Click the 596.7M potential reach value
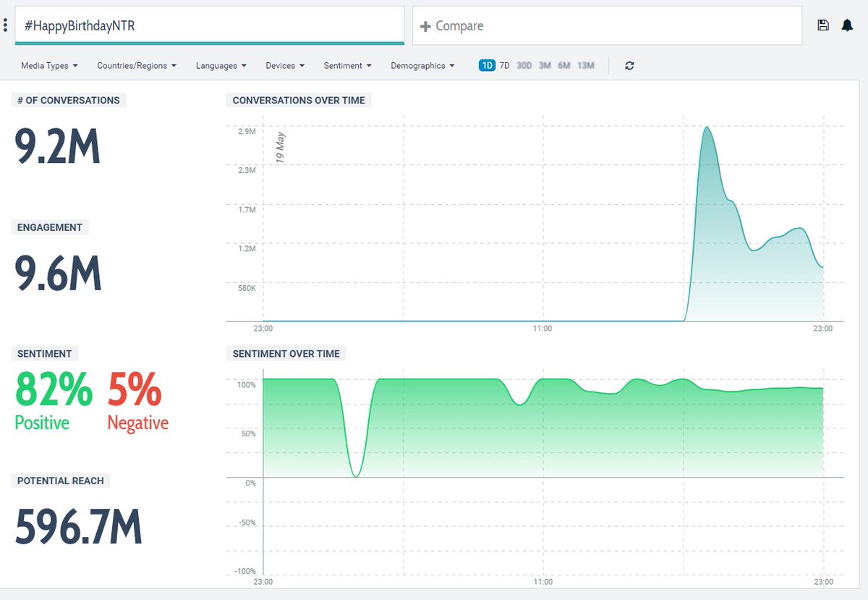The width and height of the screenshot is (868, 600). tap(78, 527)
